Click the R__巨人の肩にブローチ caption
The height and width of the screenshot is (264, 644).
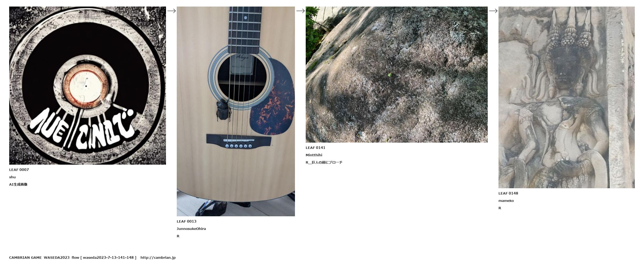pos(324,162)
